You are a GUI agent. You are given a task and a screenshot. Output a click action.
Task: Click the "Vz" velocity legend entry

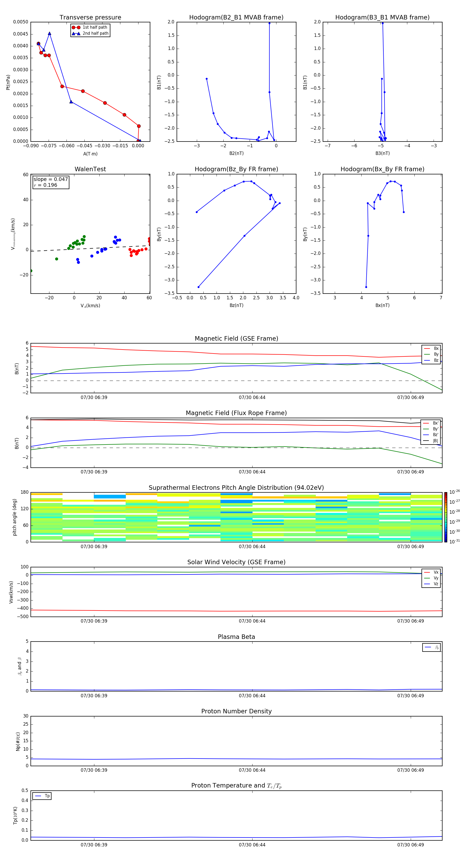pos(431,584)
